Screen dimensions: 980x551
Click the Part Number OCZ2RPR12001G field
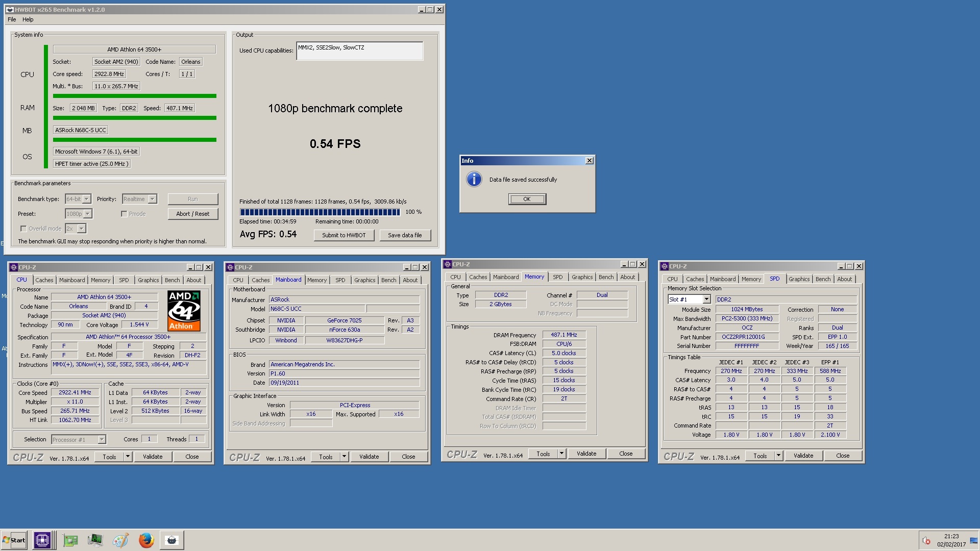click(x=747, y=337)
